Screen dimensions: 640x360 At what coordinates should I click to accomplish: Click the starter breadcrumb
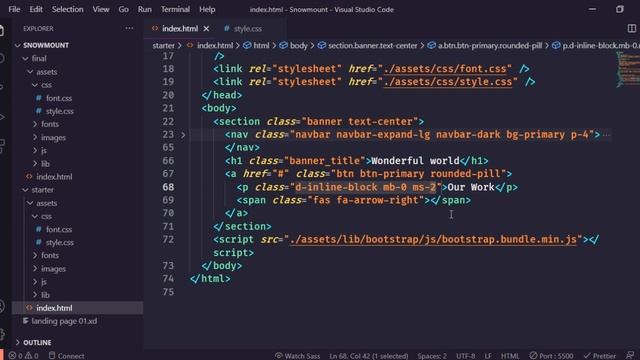click(x=163, y=45)
